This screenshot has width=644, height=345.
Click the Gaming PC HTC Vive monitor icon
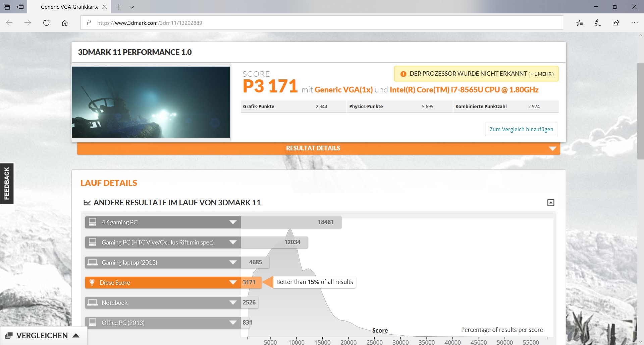click(x=93, y=242)
